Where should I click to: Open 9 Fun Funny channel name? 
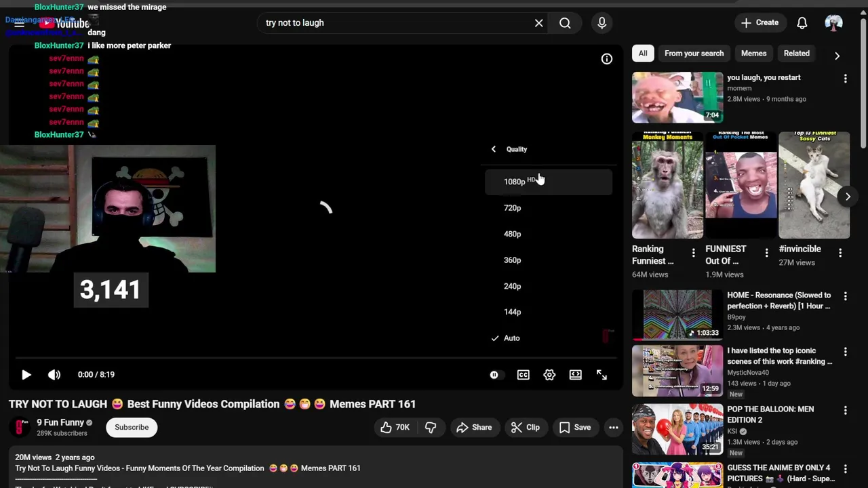point(60,422)
